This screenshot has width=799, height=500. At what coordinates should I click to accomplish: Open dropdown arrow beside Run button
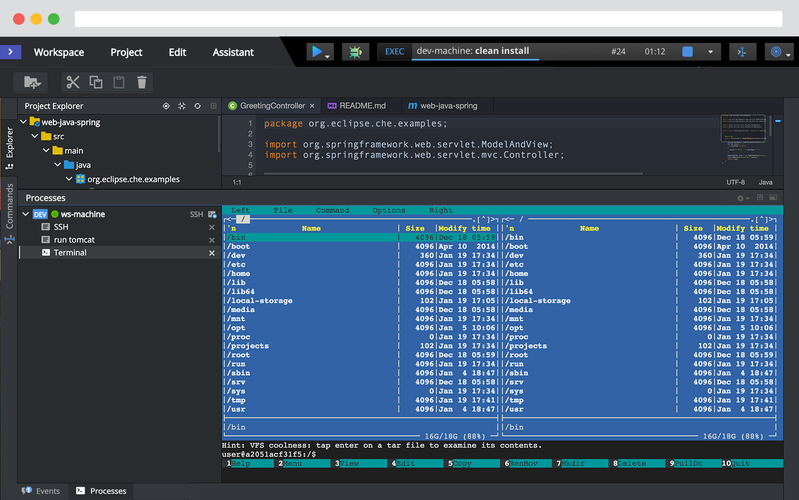329,55
